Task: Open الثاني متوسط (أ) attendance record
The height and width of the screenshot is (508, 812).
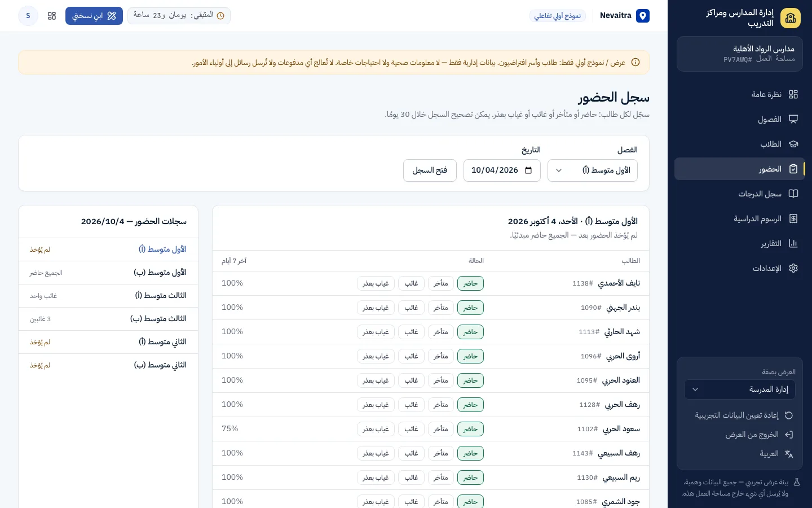Action: tap(108, 342)
